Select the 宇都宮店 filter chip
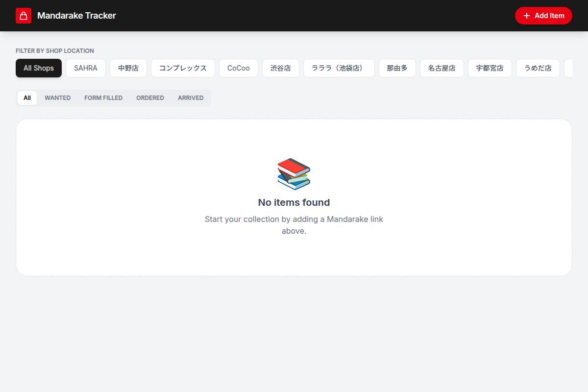588x392 pixels. (x=490, y=68)
